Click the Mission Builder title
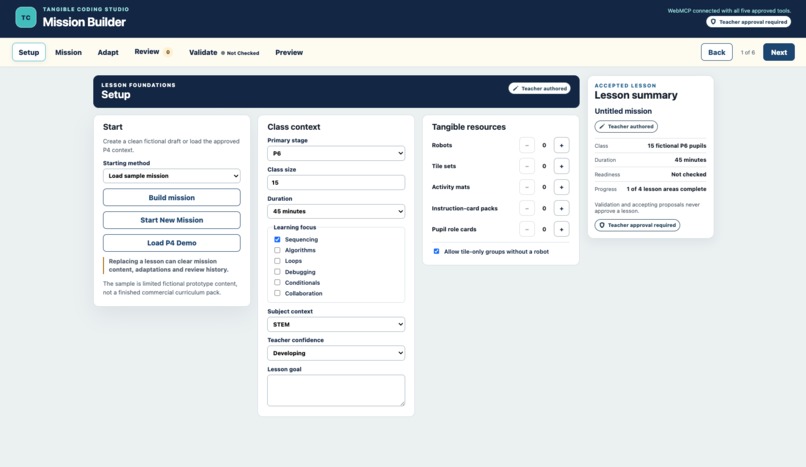The height and width of the screenshot is (467, 806). 84,22
